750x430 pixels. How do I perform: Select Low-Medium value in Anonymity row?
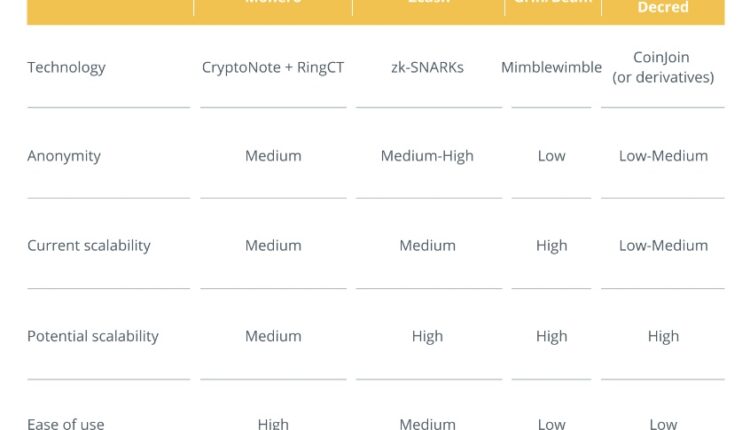662,156
